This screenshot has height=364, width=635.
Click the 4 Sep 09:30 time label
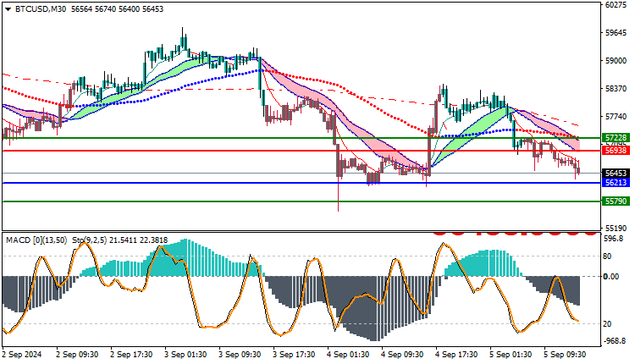[402, 355]
